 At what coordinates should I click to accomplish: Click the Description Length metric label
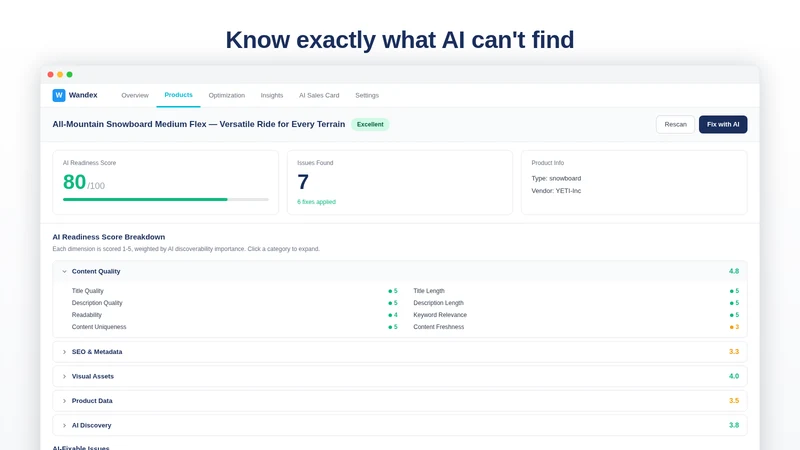point(438,303)
